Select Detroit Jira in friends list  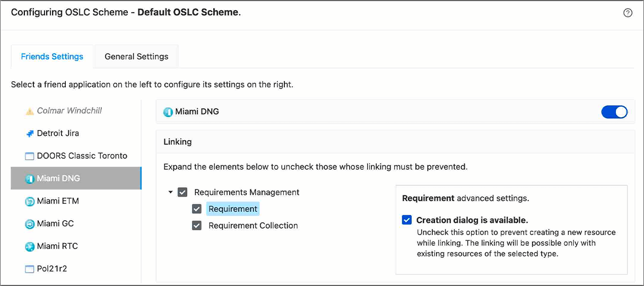(x=76, y=133)
